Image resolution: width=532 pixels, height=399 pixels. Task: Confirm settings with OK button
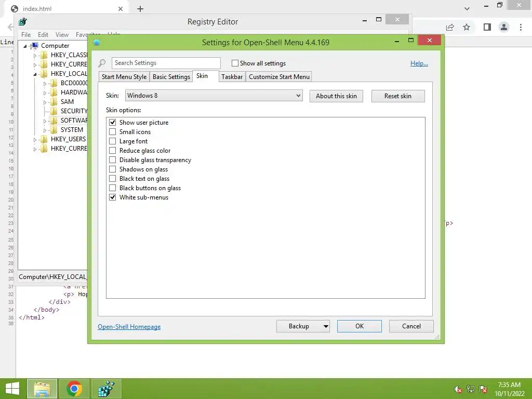click(360, 326)
